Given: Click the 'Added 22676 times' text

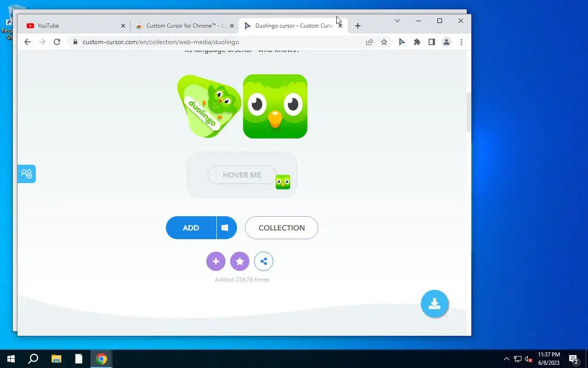Looking at the screenshot, I should 242,279.
